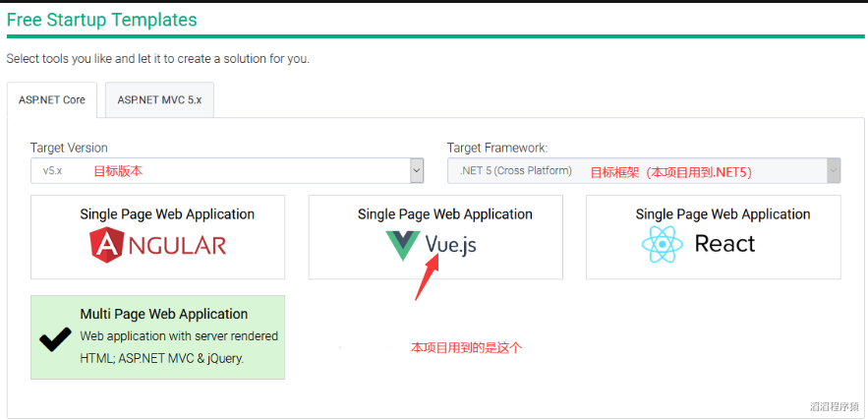This screenshot has height=420, width=868.
Task: Click the Target Version dropdown arrow
Action: 417,171
